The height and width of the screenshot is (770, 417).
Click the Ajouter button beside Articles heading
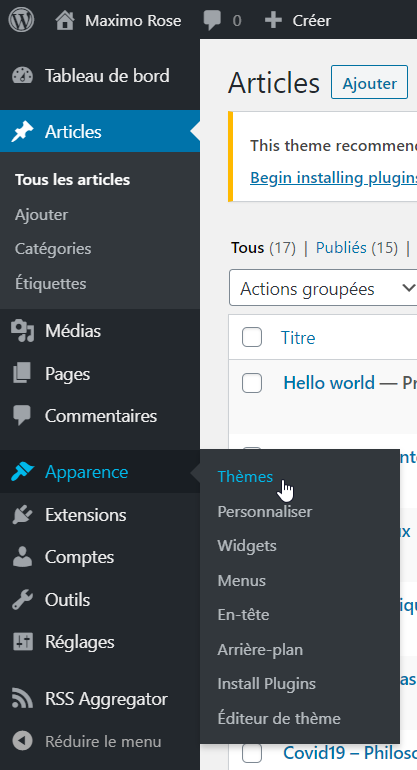point(369,82)
